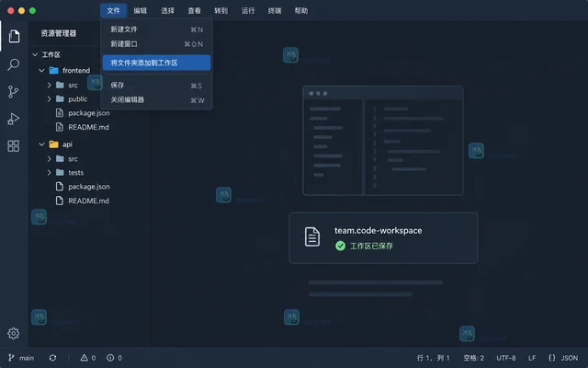Click the curly braces JSON language icon

click(x=551, y=358)
